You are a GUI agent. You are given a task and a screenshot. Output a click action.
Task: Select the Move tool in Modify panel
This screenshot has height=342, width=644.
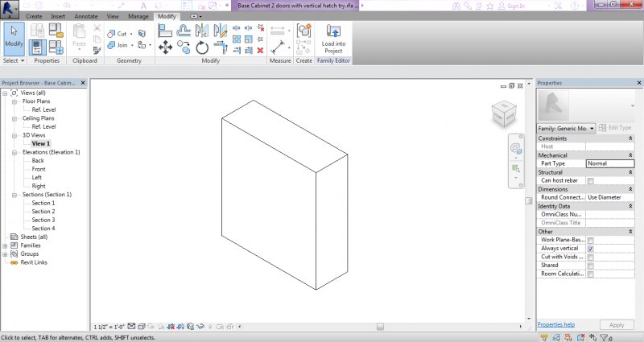click(x=165, y=47)
